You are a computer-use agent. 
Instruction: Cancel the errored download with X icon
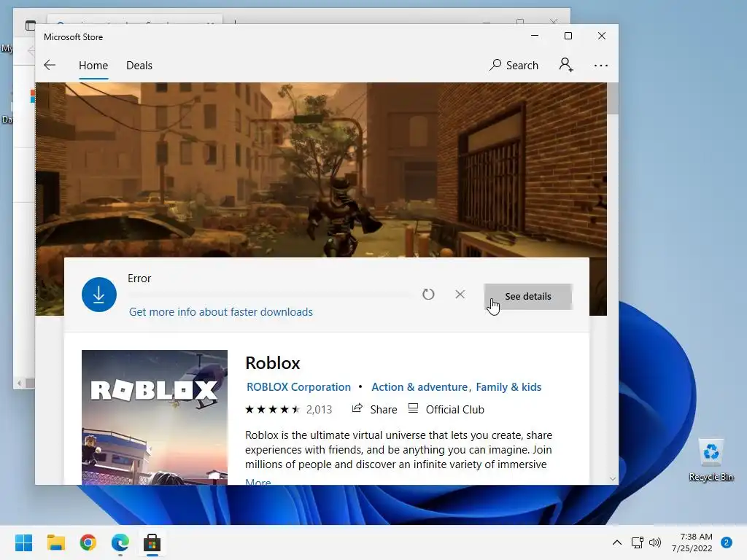coord(460,295)
